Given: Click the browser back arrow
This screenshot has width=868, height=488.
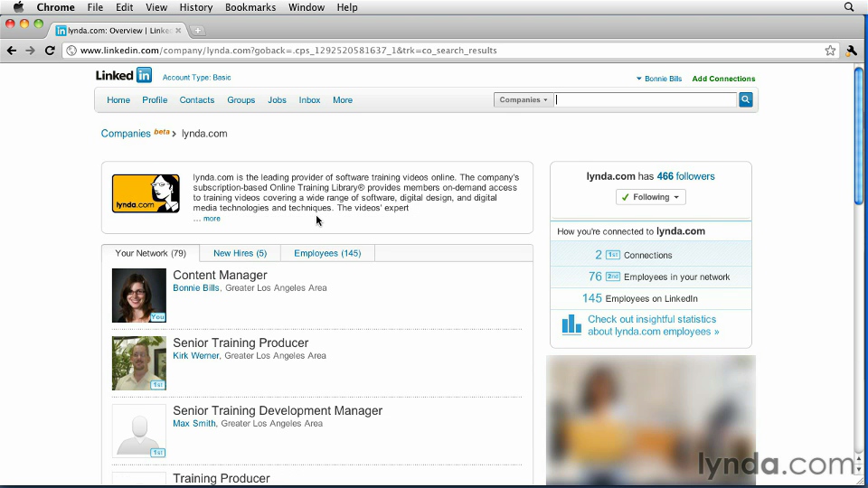Looking at the screenshot, I should pyautogui.click(x=12, y=51).
